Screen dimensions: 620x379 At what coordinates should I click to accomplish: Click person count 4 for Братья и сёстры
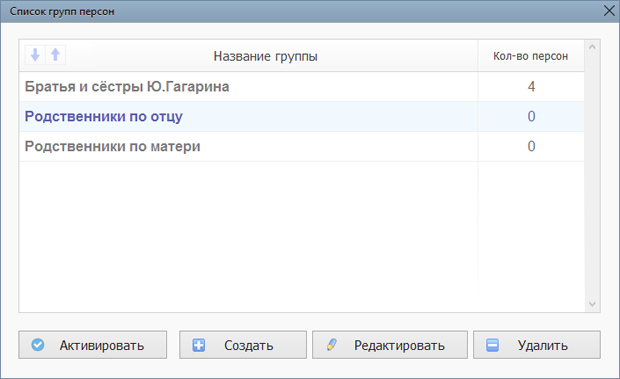pyautogui.click(x=531, y=87)
